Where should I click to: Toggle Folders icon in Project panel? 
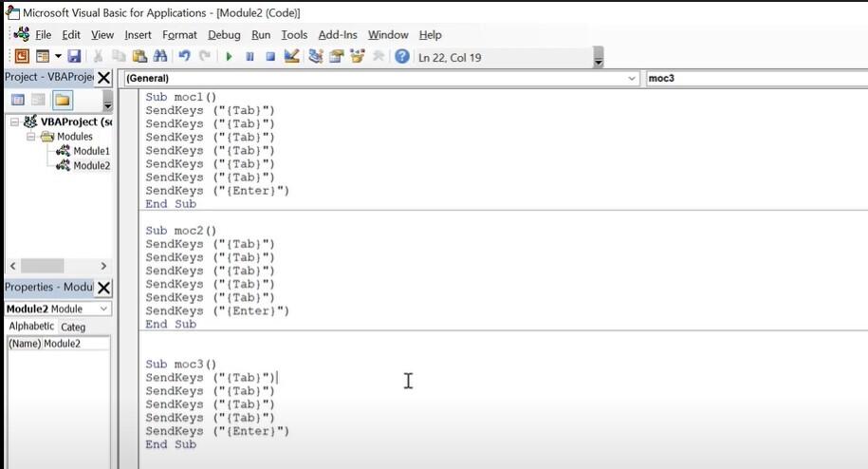click(63, 101)
